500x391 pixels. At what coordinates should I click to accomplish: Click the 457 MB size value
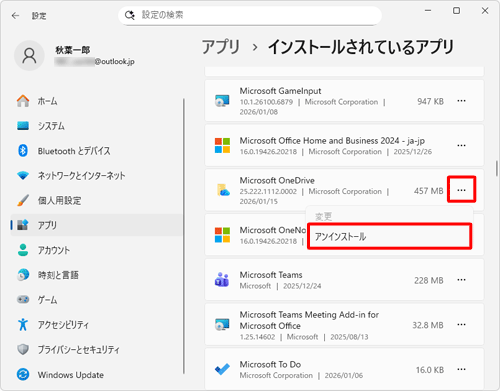click(x=429, y=191)
